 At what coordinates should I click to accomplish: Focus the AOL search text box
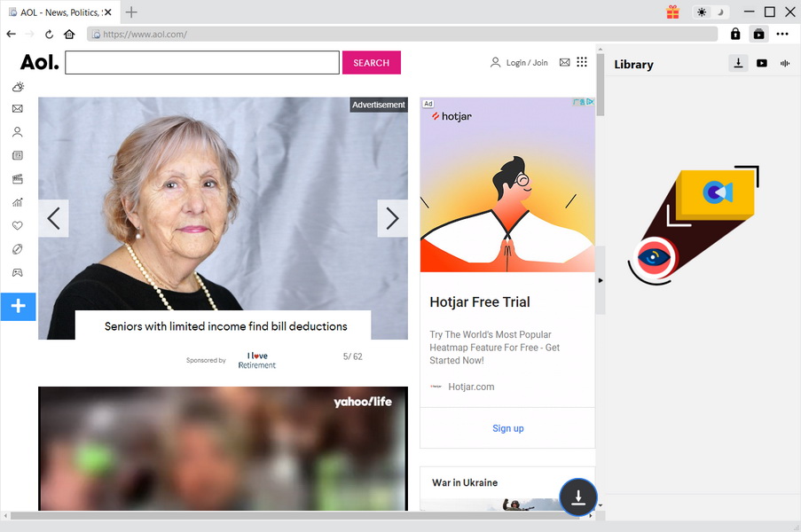(x=202, y=62)
